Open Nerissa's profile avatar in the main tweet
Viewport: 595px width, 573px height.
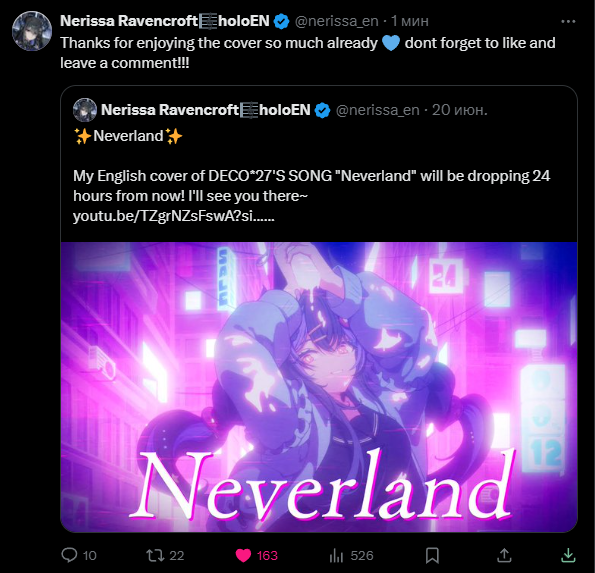tap(32, 31)
